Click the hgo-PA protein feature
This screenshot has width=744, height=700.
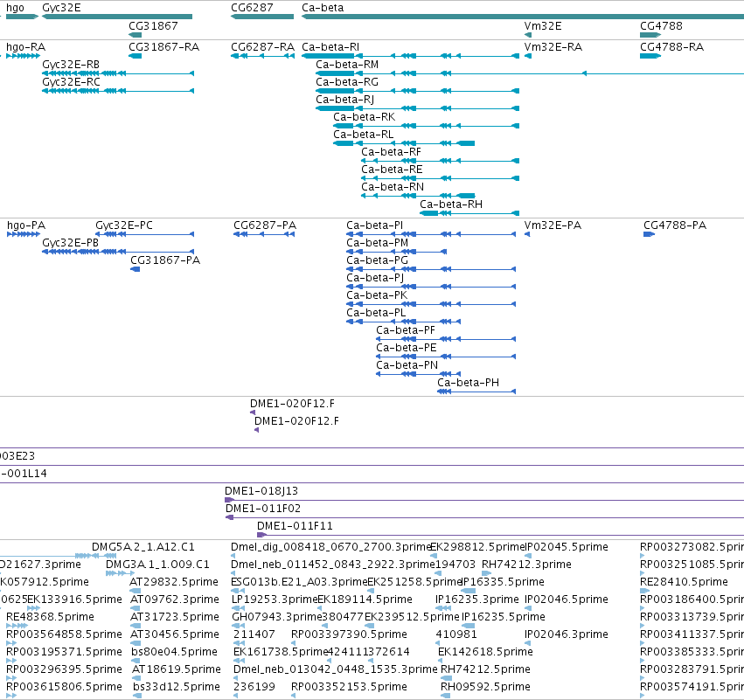click(24, 234)
